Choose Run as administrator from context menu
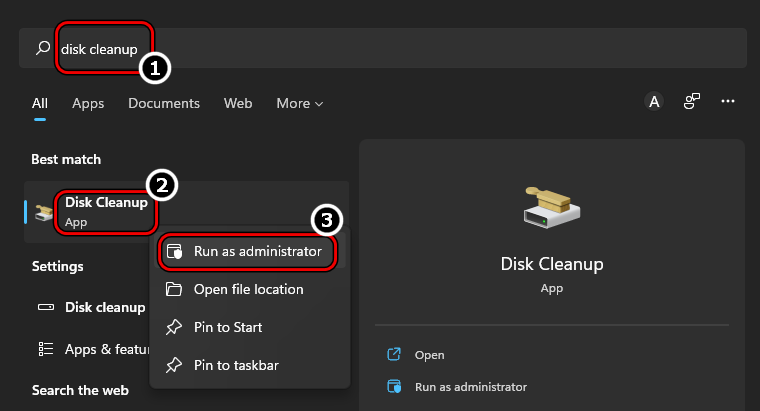Viewport: 760px width, 411px height. point(257,251)
